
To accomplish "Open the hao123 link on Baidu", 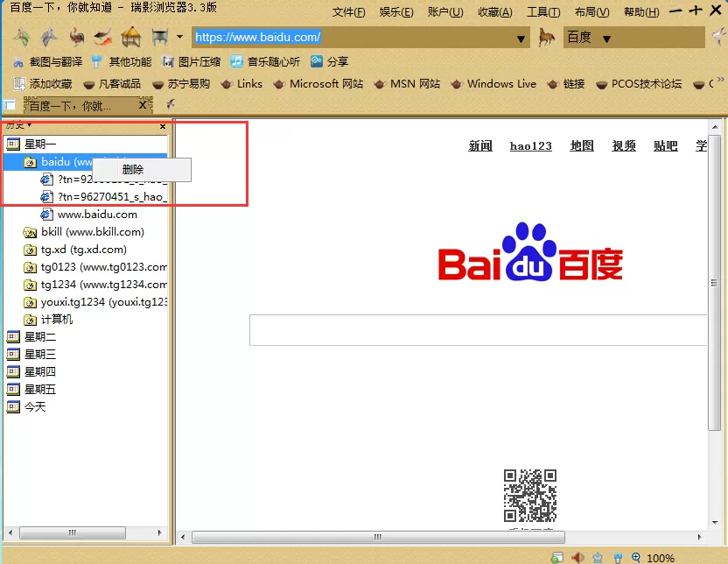I will click(x=530, y=146).
